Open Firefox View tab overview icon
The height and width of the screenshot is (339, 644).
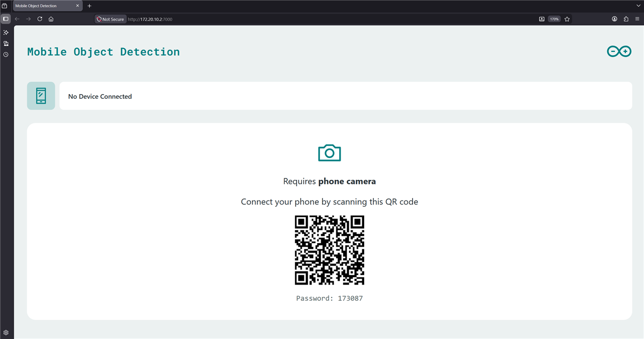pyautogui.click(x=5, y=6)
